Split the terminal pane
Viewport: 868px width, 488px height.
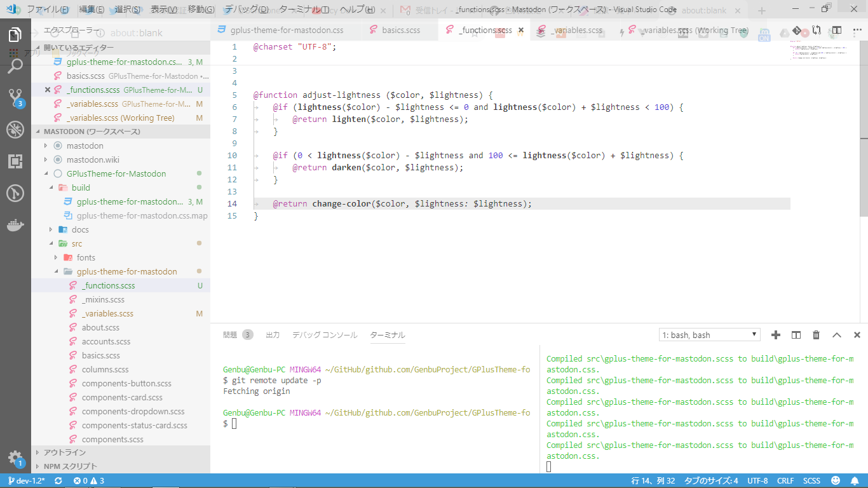pos(796,335)
